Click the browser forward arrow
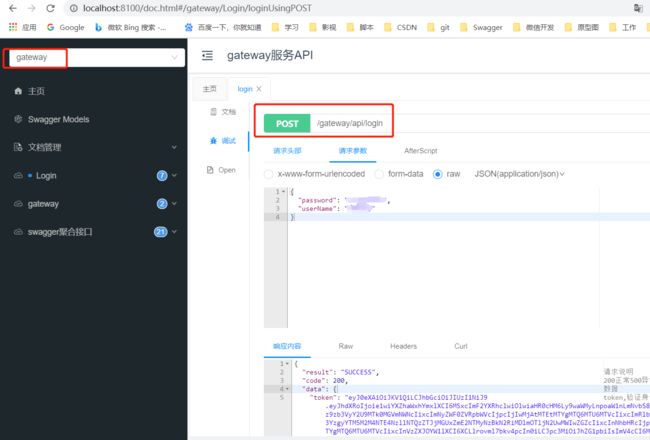 tap(31, 8)
